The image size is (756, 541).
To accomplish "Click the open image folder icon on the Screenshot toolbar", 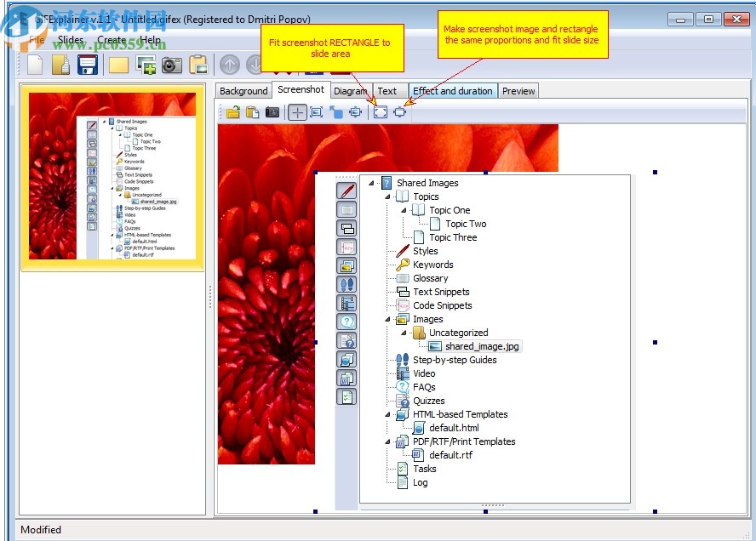I will 232,111.
